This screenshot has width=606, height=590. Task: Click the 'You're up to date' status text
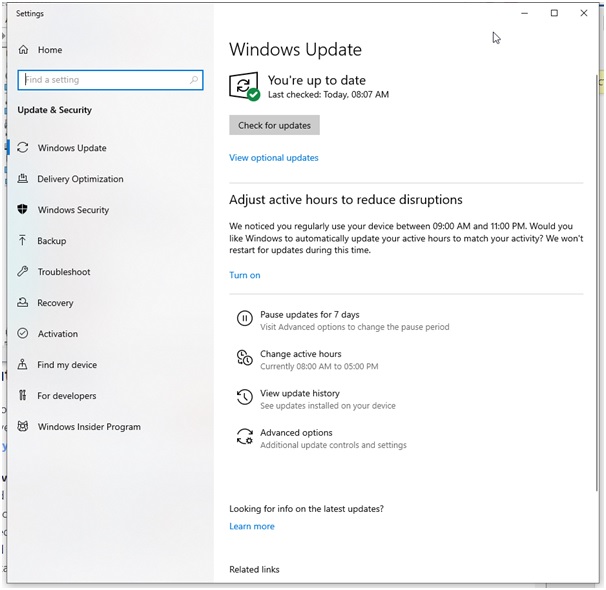317,80
